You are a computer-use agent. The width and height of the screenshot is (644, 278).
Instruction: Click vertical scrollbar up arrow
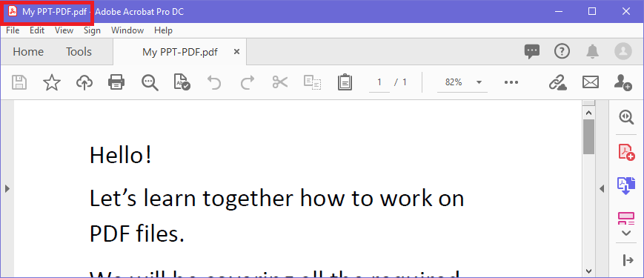click(x=588, y=113)
